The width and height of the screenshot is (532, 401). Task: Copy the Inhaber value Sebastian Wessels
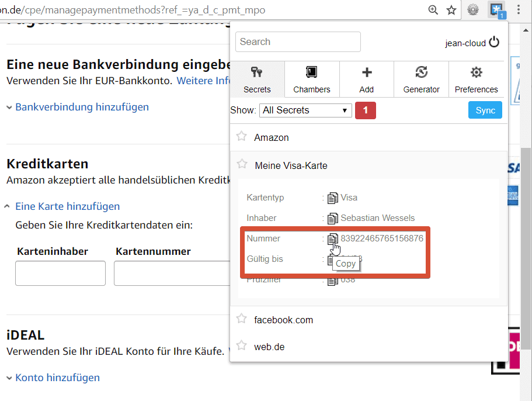332,218
